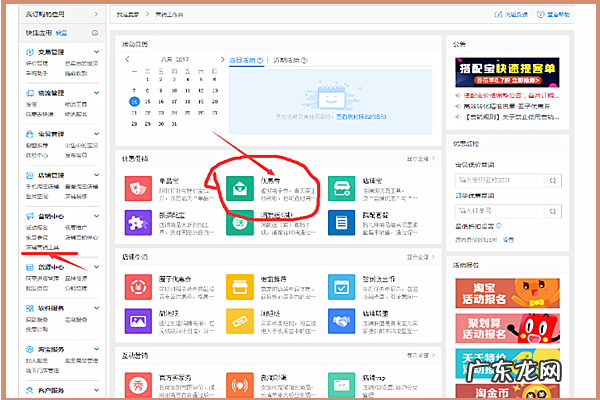This screenshot has height=400, width=600.
Task: Click the info icon beside 最低折扣设置
Action: click(498, 226)
